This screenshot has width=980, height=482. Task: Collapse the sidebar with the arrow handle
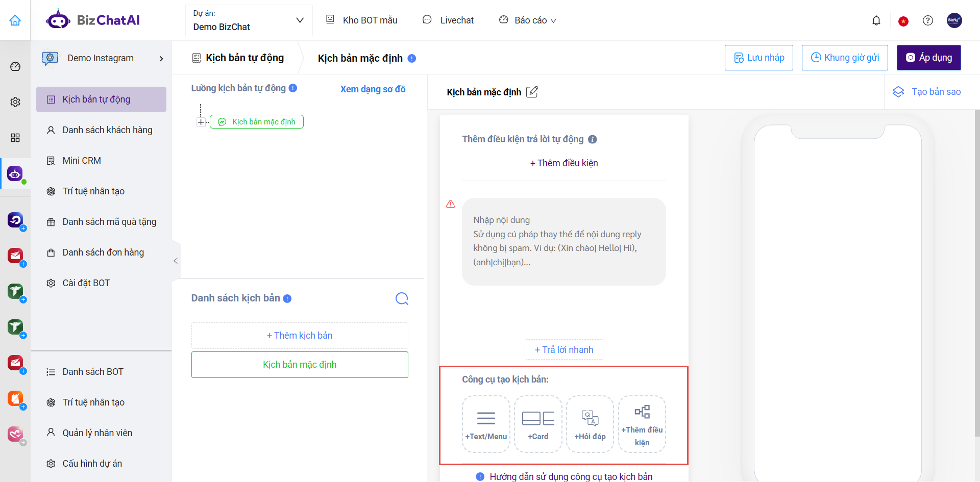(176, 261)
